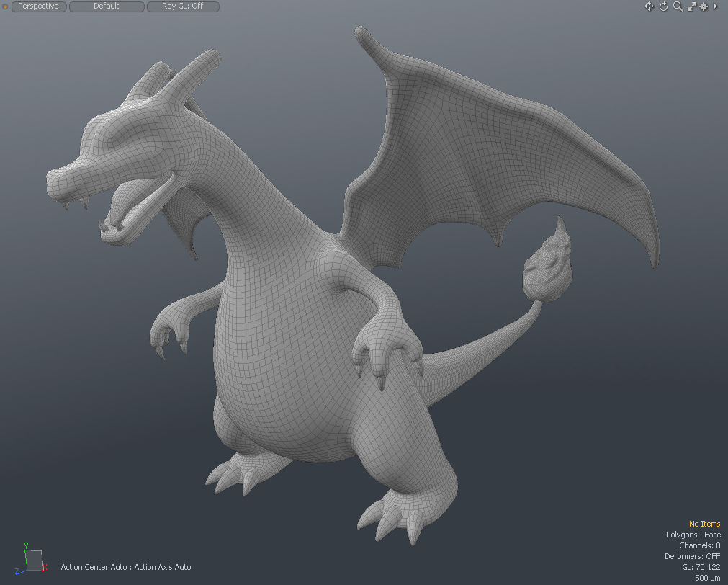Viewport: 728px width, 585px height.
Task: Select the viewport Orbit rotation icon
Action: click(663, 6)
